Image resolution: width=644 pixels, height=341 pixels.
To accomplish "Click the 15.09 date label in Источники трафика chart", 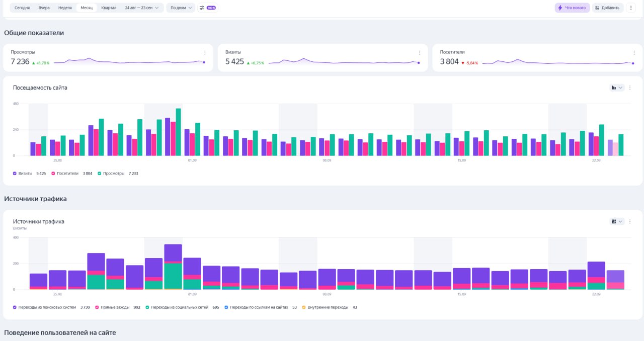I will click(461, 294).
